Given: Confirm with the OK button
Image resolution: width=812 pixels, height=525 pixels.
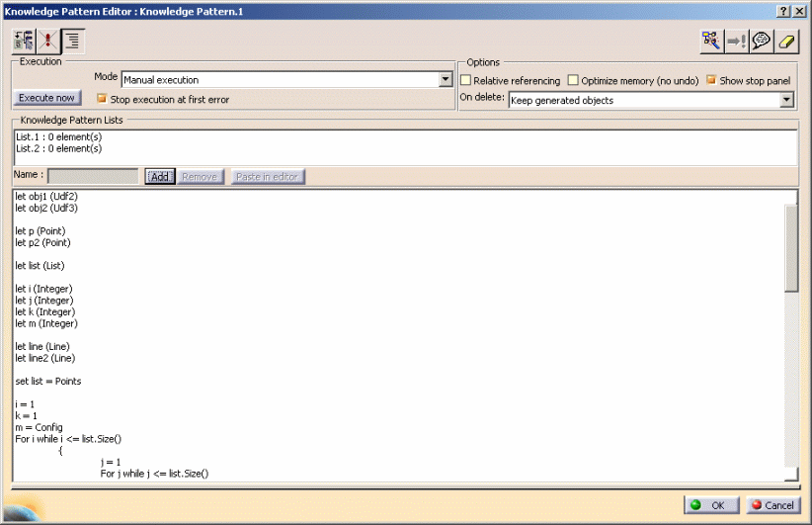Looking at the screenshot, I should pyautogui.click(x=710, y=505).
